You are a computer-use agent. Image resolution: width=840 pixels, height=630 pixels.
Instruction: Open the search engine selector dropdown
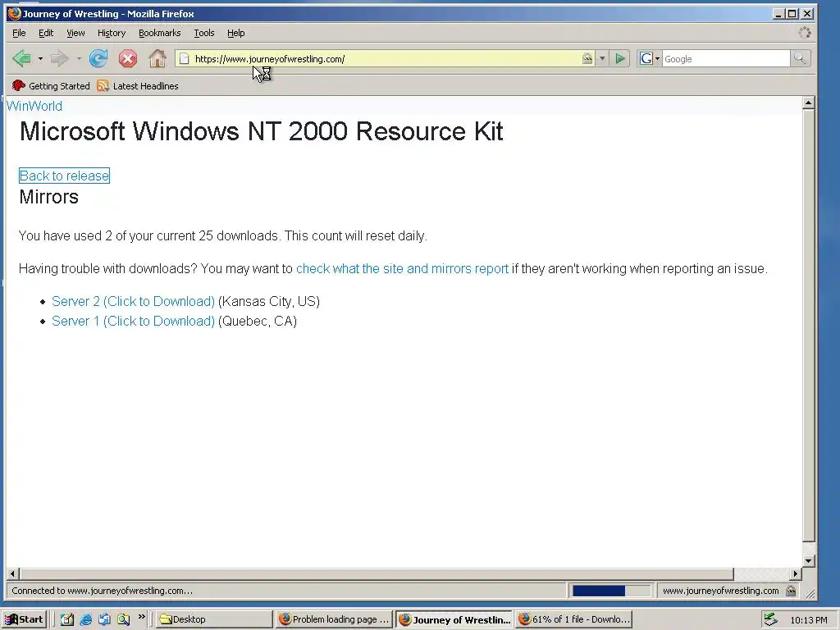click(x=650, y=59)
